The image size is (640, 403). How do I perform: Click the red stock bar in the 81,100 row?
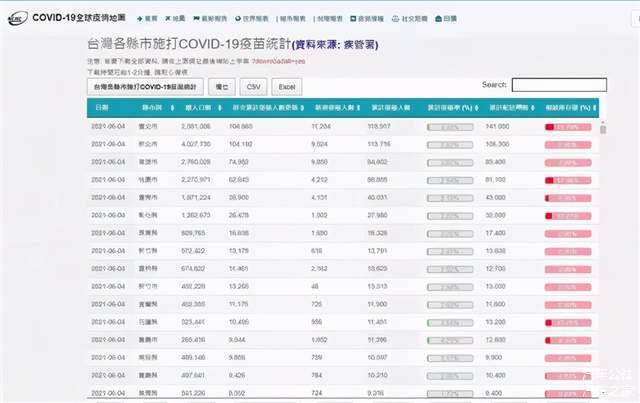click(x=568, y=180)
